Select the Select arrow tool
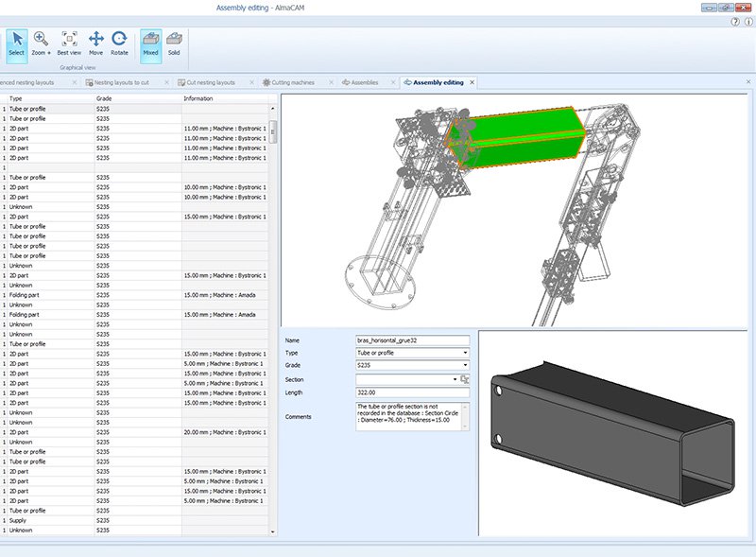The width and height of the screenshot is (756, 557). (16, 40)
